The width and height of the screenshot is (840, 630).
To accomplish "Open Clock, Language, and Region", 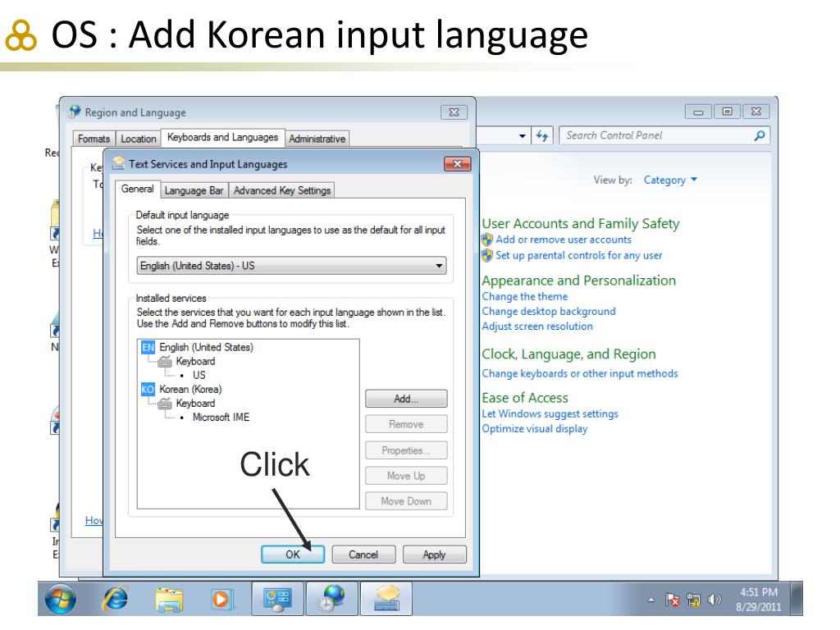I will click(568, 354).
